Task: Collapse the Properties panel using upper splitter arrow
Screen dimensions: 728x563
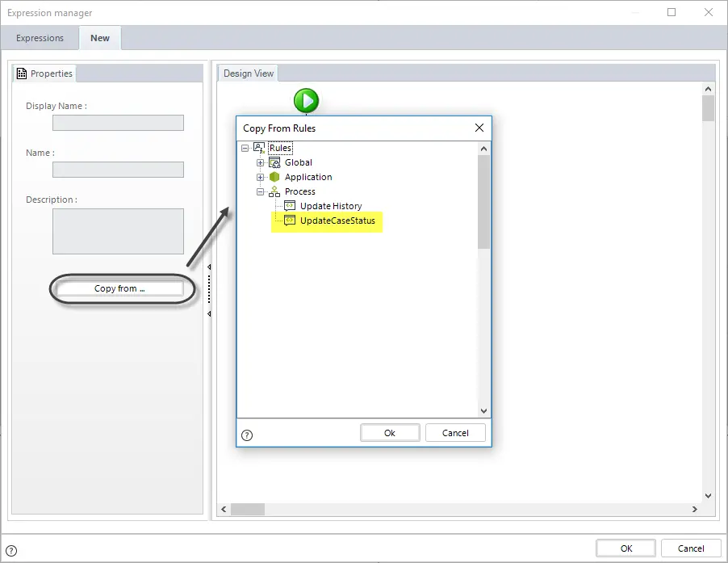Action: (209, 267)
